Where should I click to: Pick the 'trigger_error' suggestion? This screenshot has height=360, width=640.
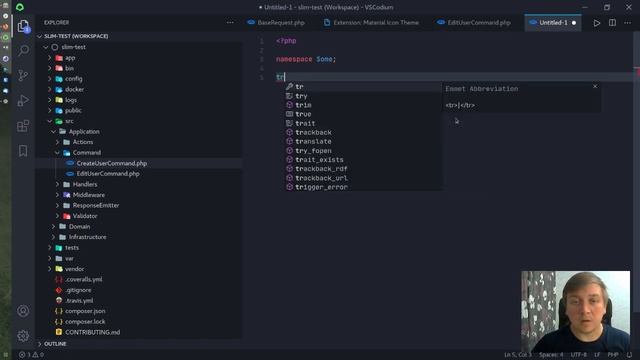point(363,187)
